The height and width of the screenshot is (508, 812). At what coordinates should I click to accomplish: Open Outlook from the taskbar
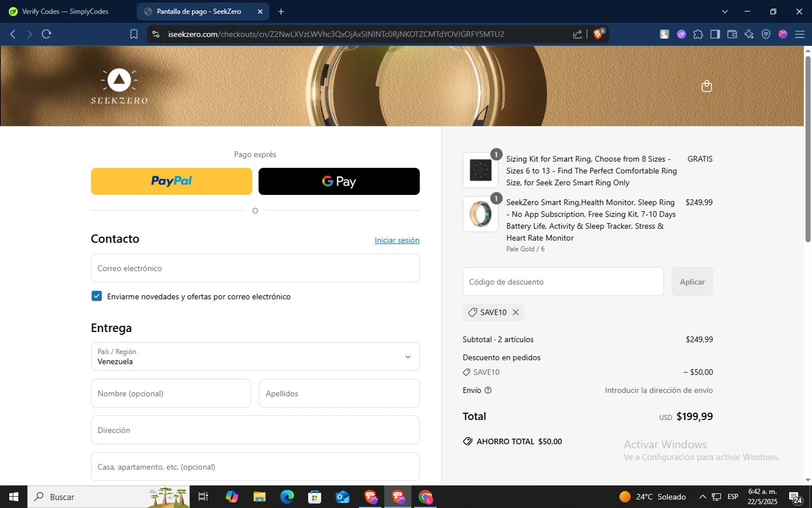tap(342, 497)
